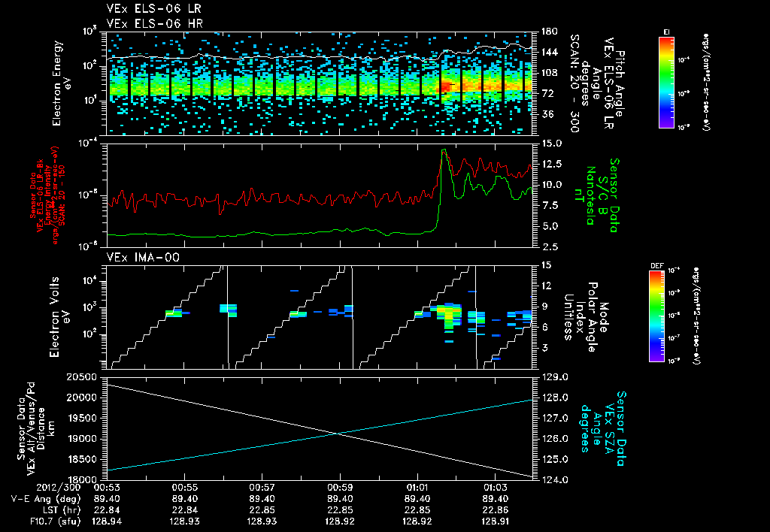Click the red hot spot in the ELS spectrogram
Screen dimensions: 770x532
tap(445, 86)
